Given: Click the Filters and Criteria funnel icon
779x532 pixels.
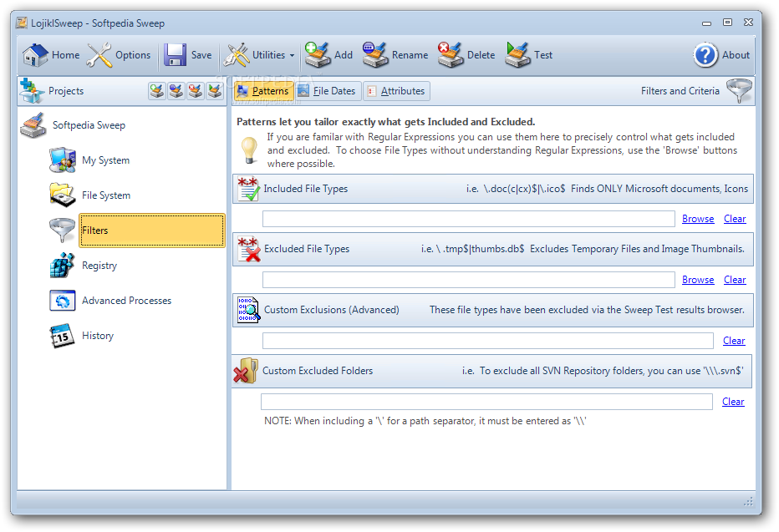Looking at the screenshot, I should coord(739,91).
